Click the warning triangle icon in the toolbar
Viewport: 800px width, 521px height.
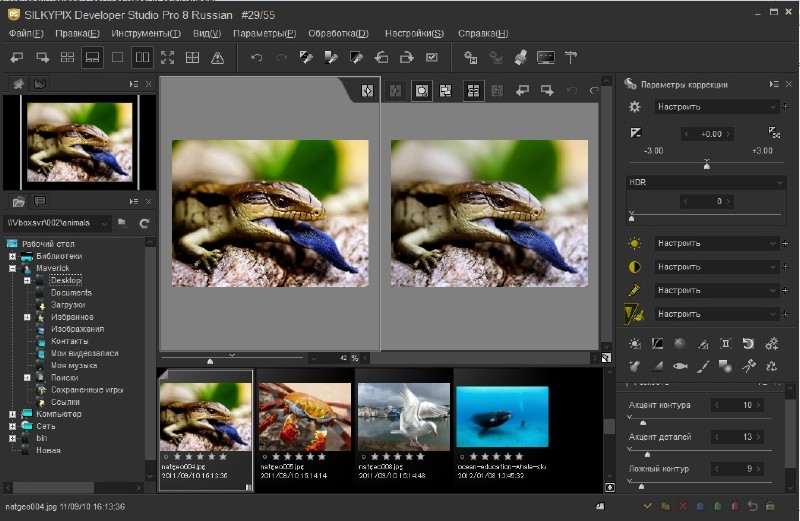click(217, 58)
